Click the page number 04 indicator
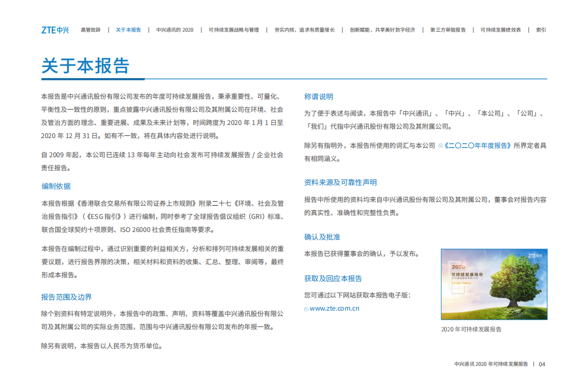 [x=542, y=365]
